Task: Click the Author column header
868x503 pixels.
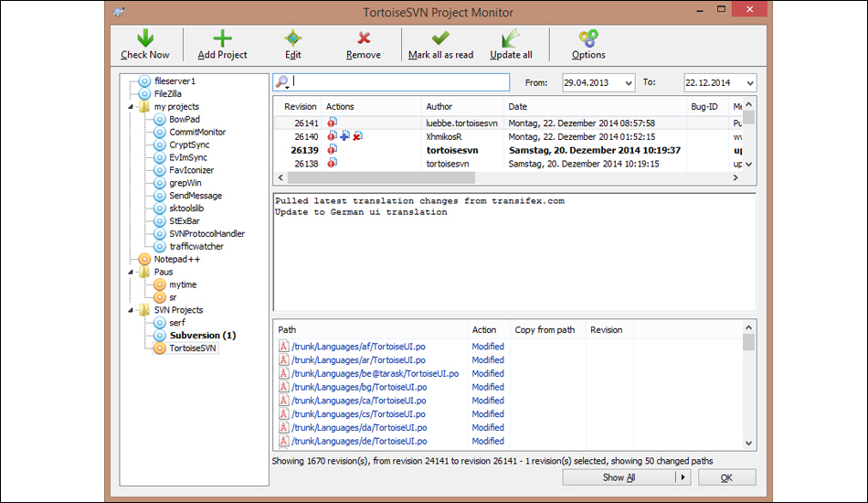Action: pos(462,106)
